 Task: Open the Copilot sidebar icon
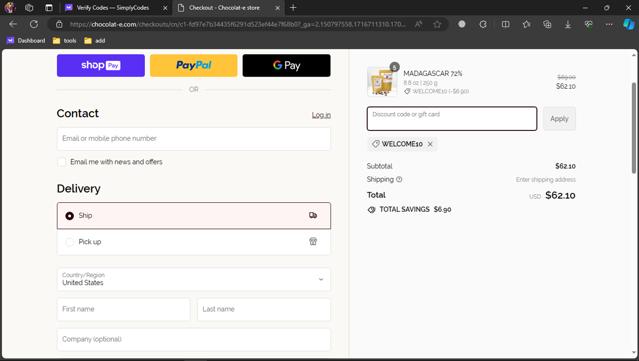(629, 24)
